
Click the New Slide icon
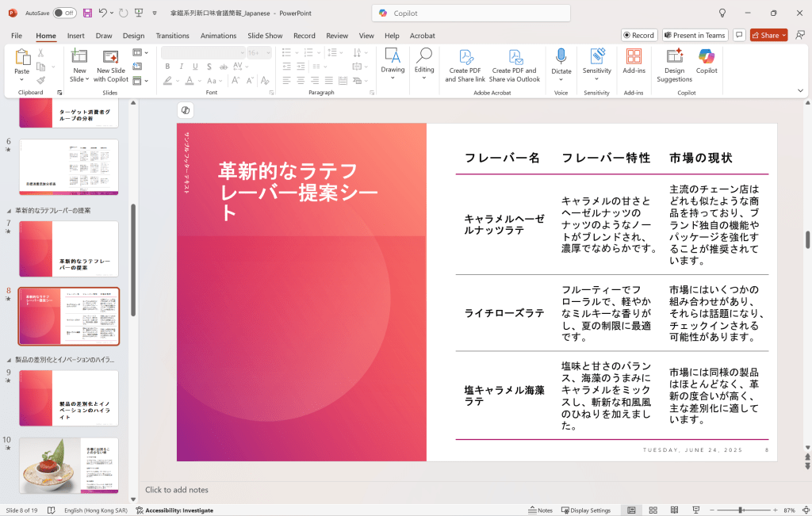79,56
